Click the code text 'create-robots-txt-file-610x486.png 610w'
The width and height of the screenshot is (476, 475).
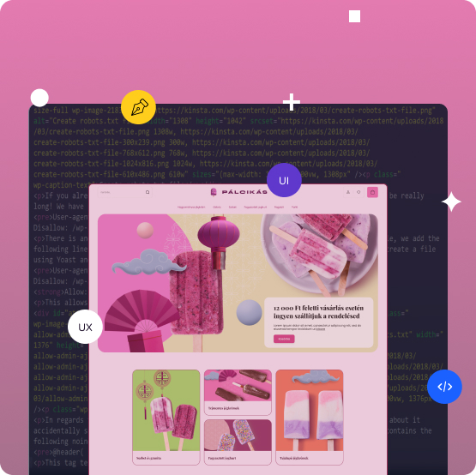[111, 175]
